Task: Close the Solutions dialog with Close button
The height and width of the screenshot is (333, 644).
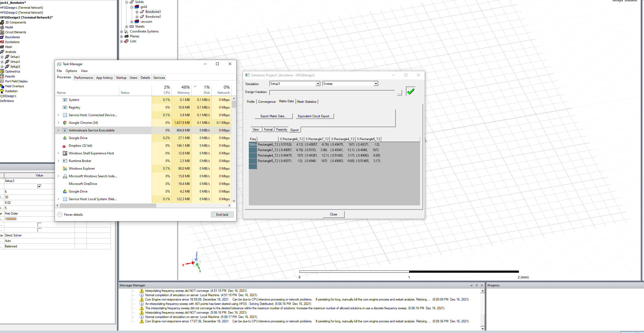Action: click(x=333, y=214)
